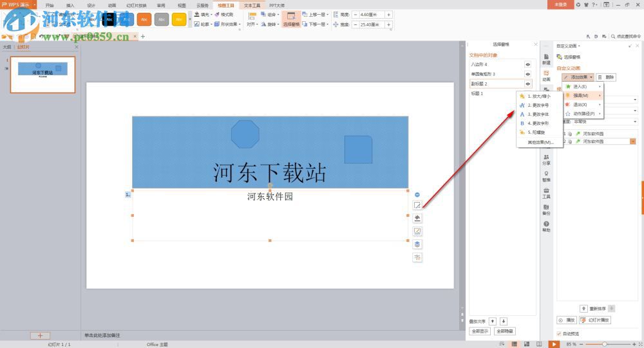
Task: Choose 5. 陀螺旋 effect
Action: click(539, 132)
